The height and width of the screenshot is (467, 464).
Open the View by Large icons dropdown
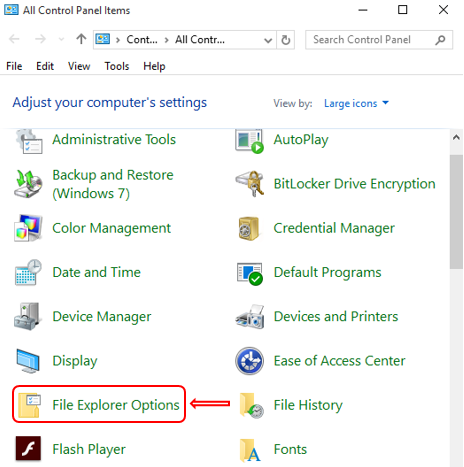click(356, 103)
